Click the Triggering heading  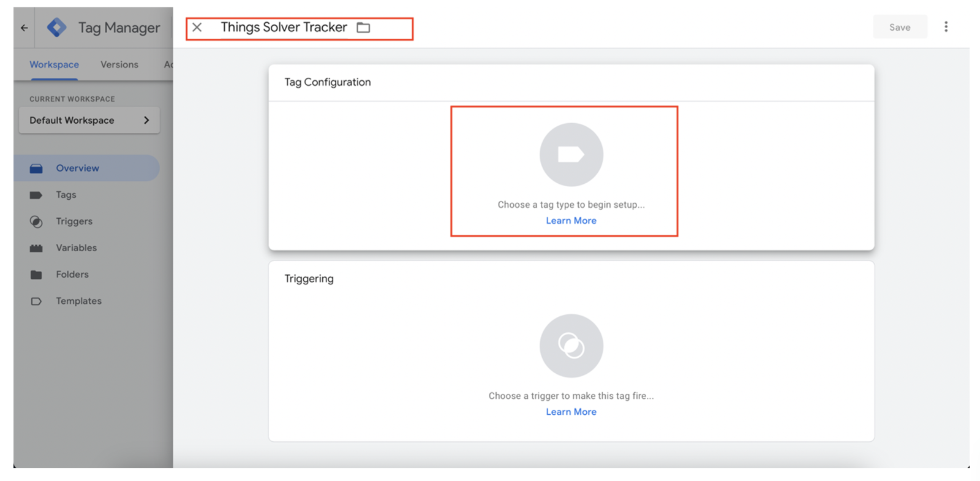309,279
